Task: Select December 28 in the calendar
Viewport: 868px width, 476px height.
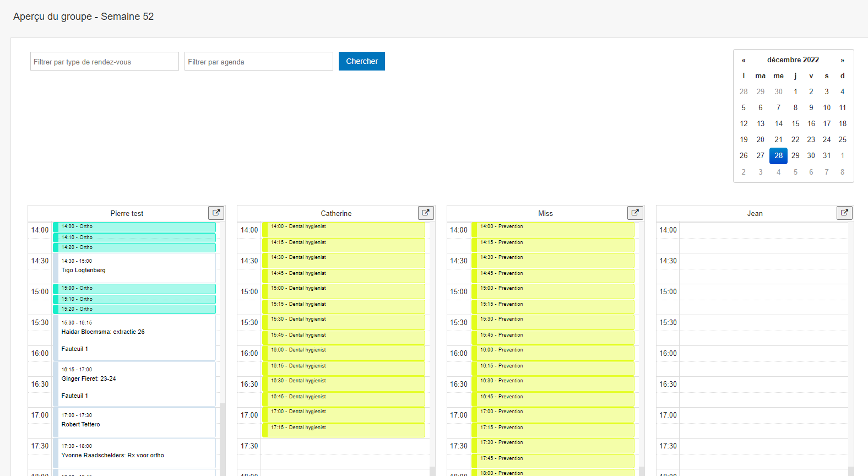Action: (778, 156)
